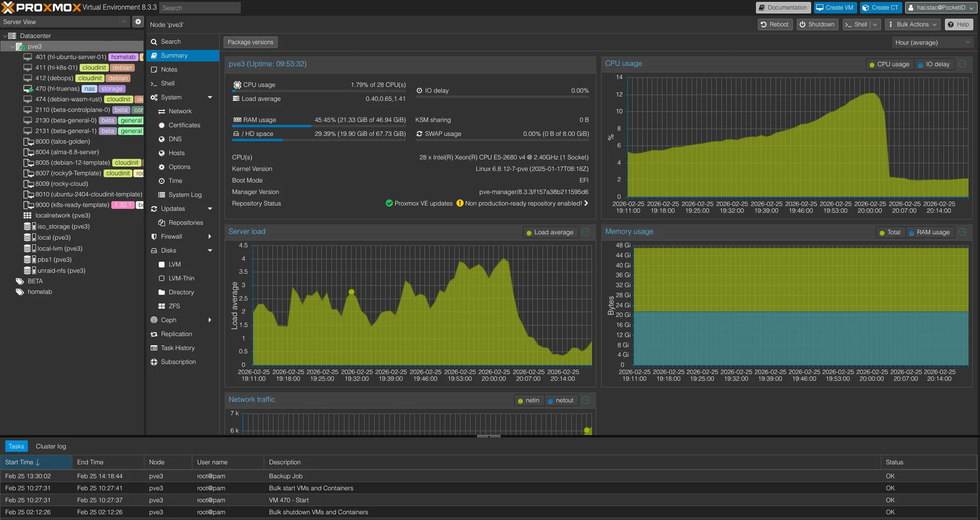Image resolution: width=980 pixels, height=520 pixels.
Task: Click the Certificates menu icon
Action: (162, 125)
